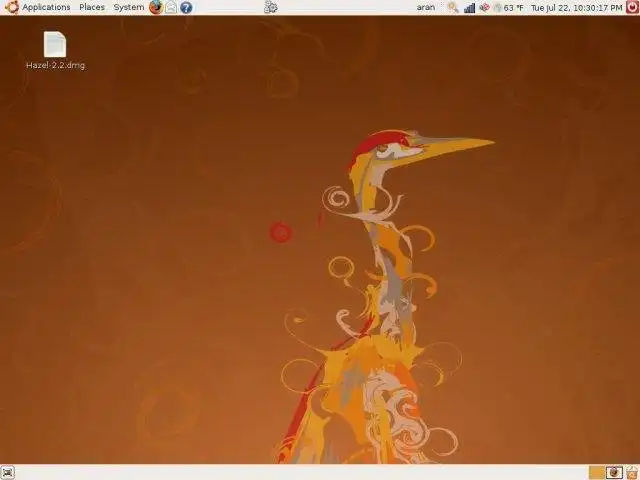This screenshot has height=480, width=640.
Task: Open the Trash icon in bottom panel
Action: 632,473
